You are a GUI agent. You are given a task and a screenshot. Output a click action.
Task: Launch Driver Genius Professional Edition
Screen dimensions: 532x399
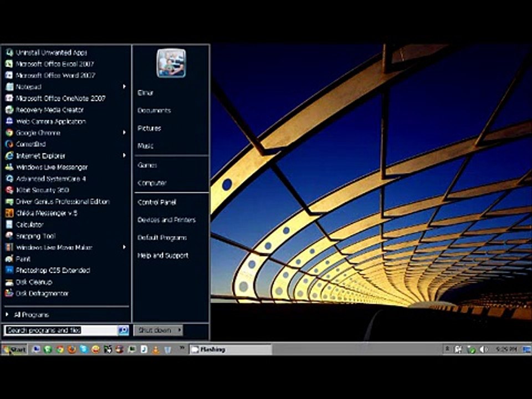[66, 202]
